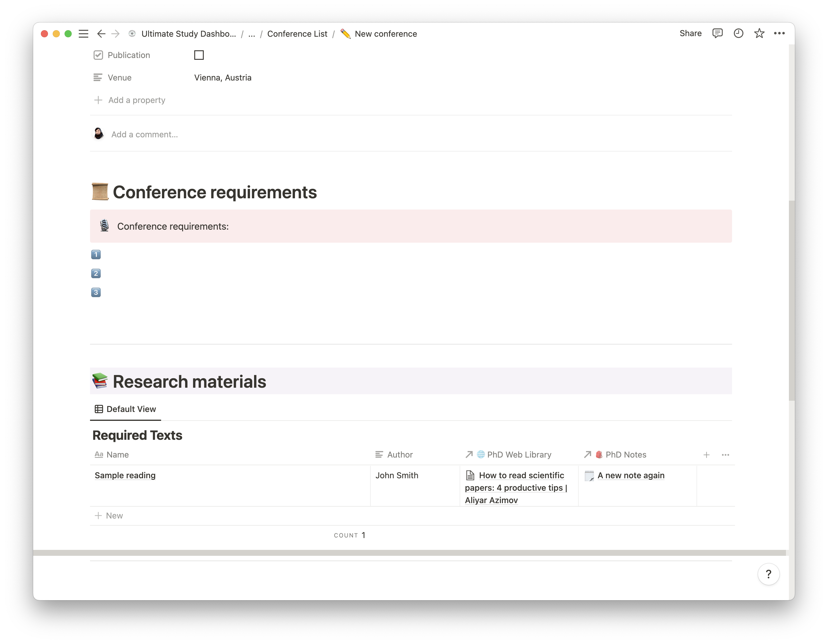Screen dimensions: 828x644
Task: Open page history clock icon
Action: [x=738, y=33]
